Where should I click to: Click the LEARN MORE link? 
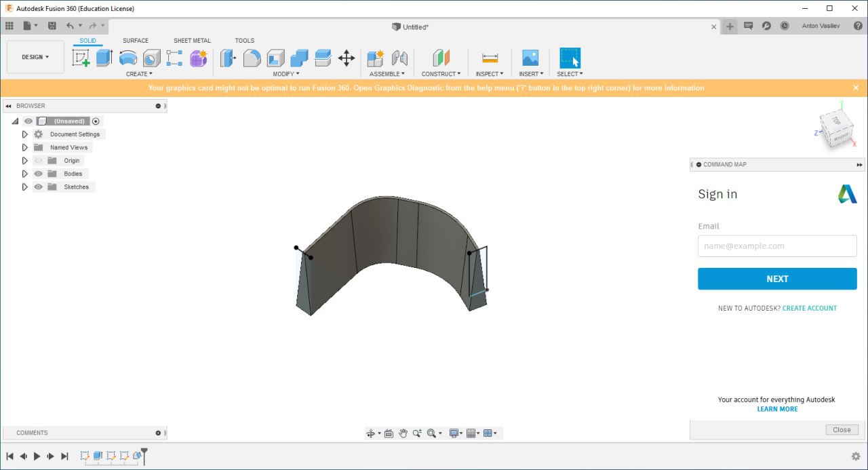(x=777, y=409)
